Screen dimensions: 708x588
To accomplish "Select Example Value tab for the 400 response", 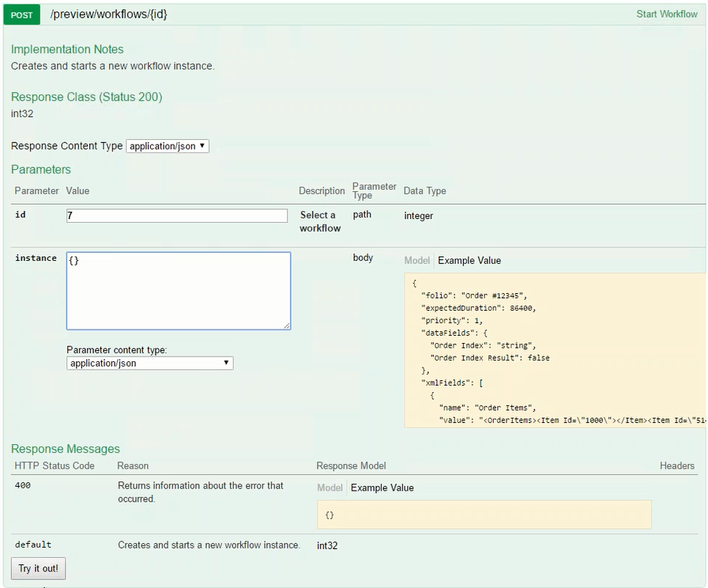I will pos(382,488).
